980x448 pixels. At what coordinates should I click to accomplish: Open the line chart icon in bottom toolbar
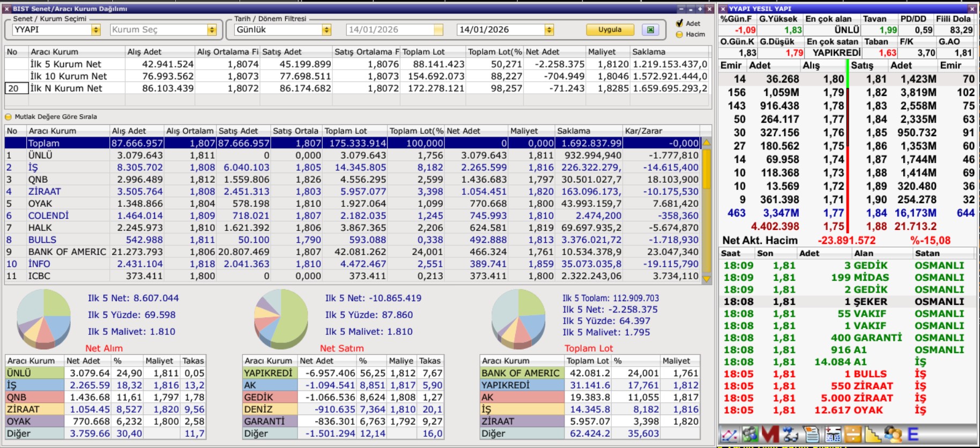pos(729,435)
